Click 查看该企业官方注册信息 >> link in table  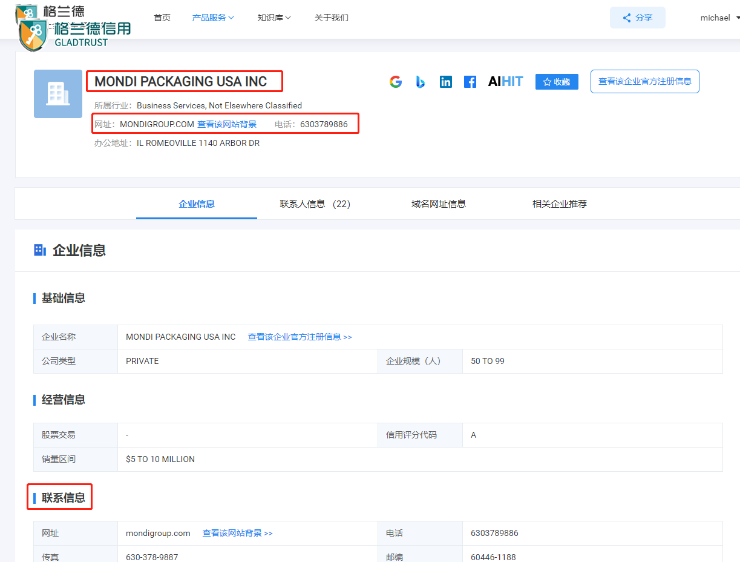point(300,337)
